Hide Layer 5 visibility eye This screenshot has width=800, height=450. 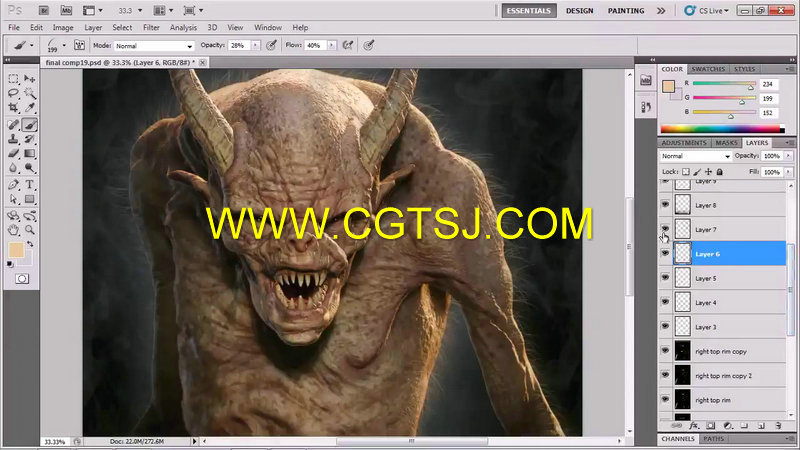pos(665,278)
